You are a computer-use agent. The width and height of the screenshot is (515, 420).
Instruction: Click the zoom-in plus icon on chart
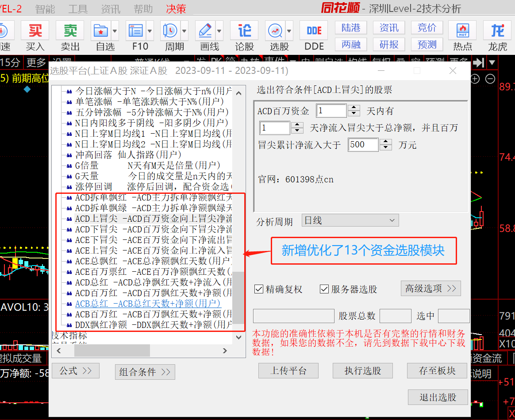point(475,79)
